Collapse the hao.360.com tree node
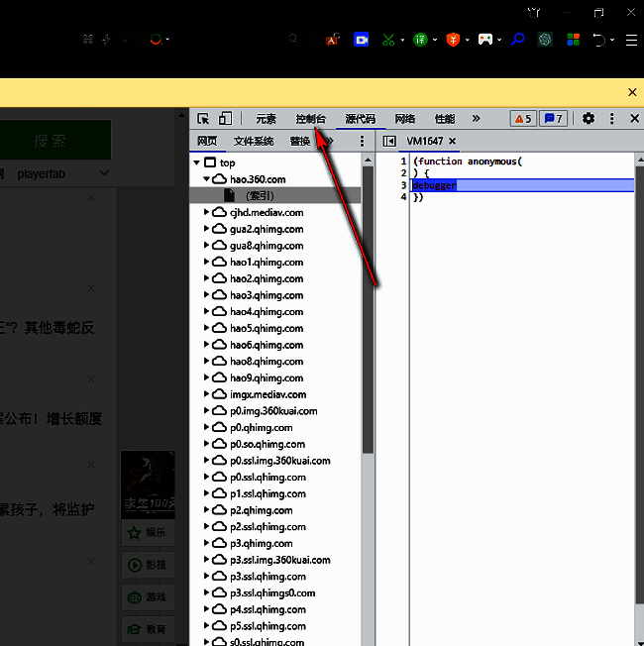 coord(207,179)
